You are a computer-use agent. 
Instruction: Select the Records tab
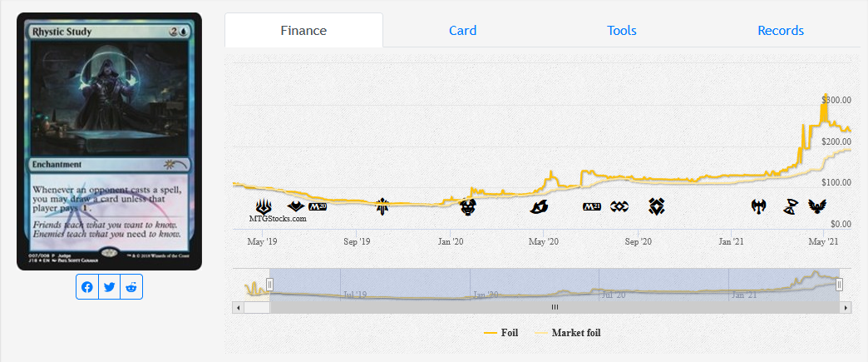[x=780, y=31]
